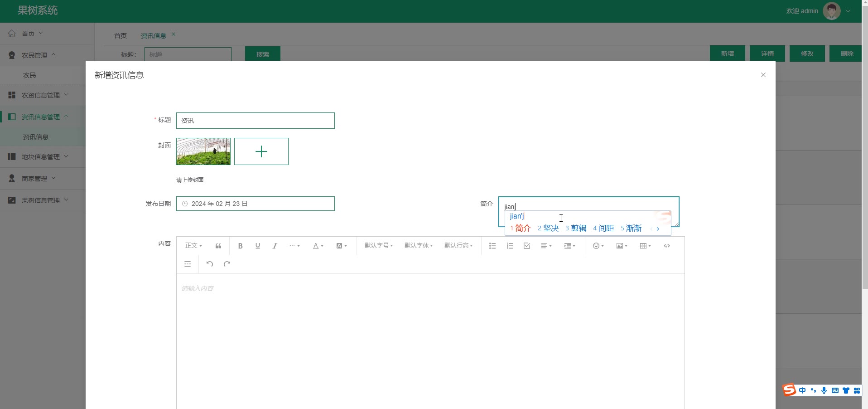Toggle italic in editor toolbar
This screenshot has height=409, width=868.
275,246
